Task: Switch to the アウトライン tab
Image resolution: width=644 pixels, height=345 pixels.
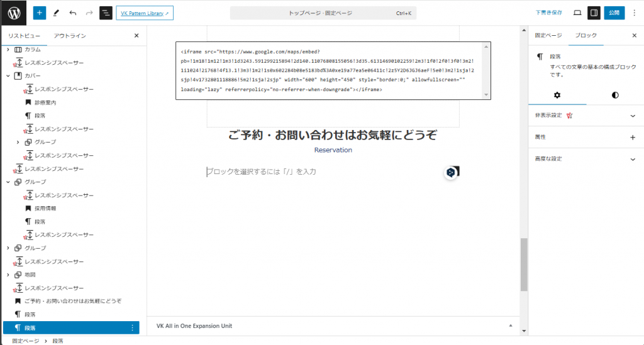Action: coord(70,36)
